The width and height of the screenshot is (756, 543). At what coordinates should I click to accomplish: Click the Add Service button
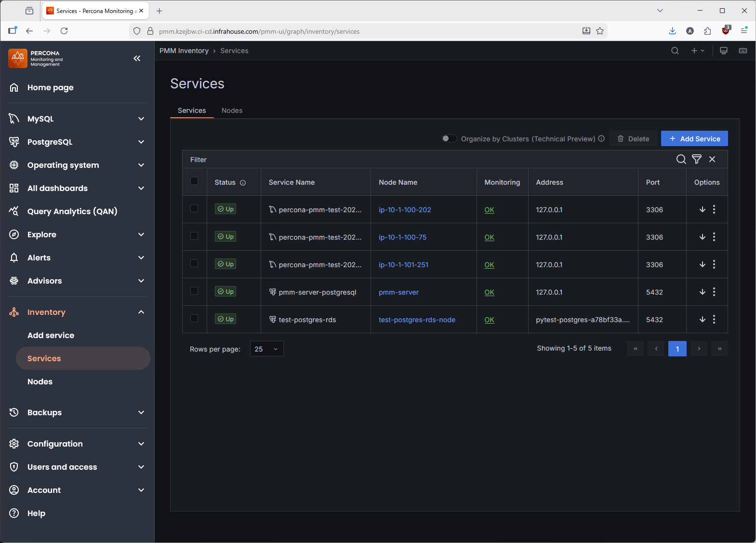(x=694, y=139)
